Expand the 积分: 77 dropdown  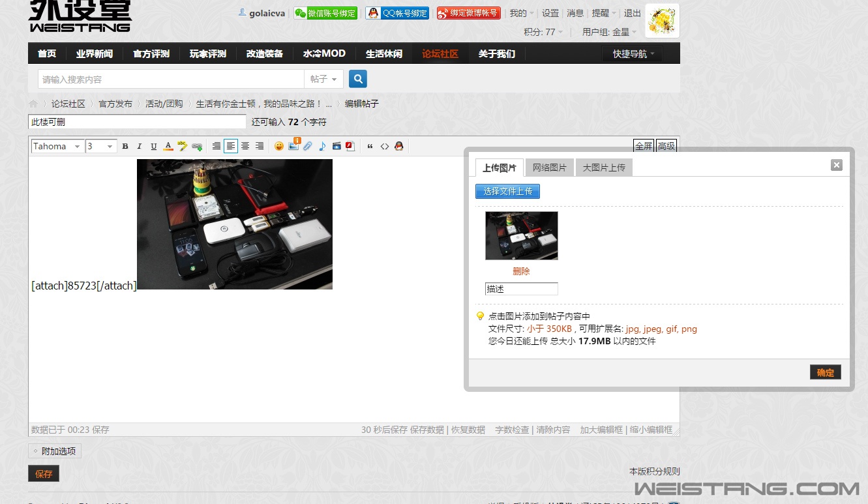pos(543,32)
